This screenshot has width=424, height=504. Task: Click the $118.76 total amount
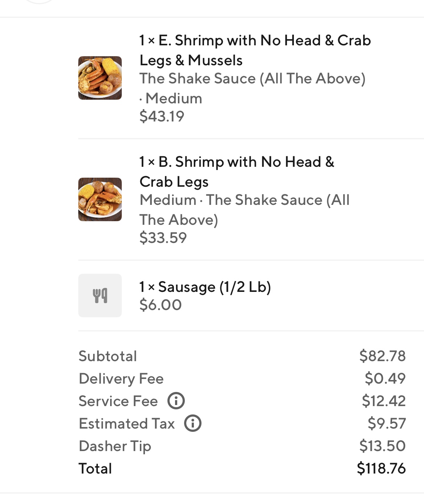click(x=381, y=468)
